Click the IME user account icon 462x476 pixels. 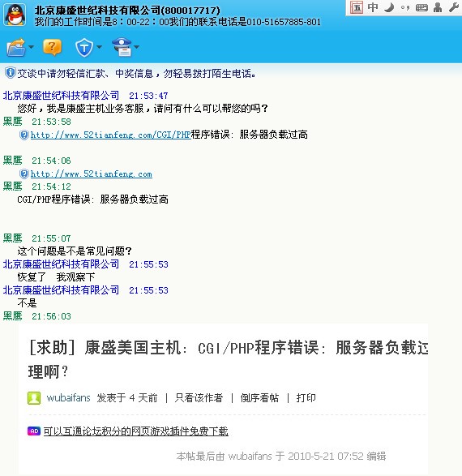pyautogui.click(x=438, y=7)
